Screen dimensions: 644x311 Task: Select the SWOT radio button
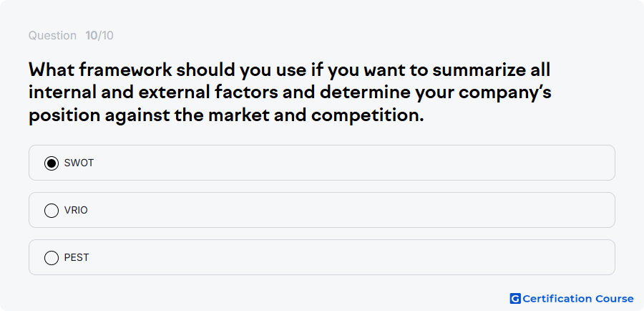(52, 163)
